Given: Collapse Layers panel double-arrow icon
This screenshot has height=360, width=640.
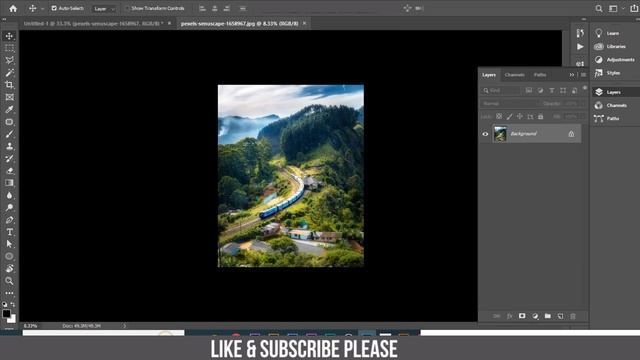Looking at the screenshot, I should tap(572, 75).
